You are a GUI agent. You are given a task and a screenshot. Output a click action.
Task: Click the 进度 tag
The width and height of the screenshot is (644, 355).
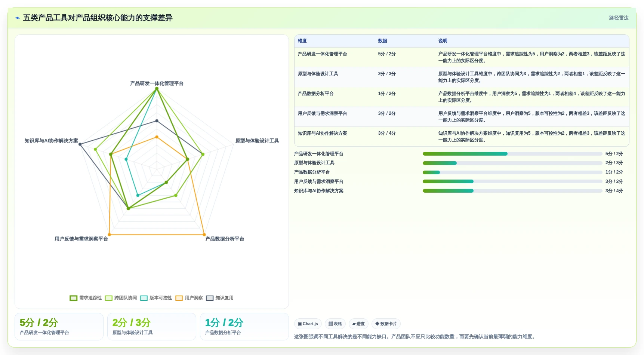[359, 324]
